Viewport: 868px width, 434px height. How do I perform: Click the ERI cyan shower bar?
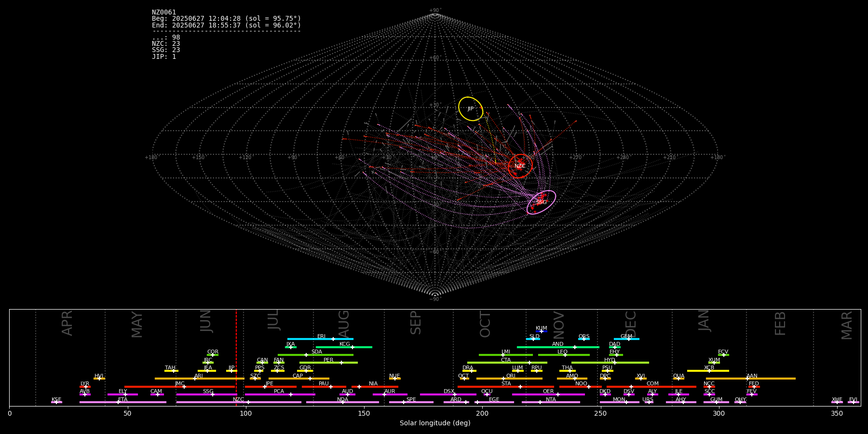click(320, 339)
